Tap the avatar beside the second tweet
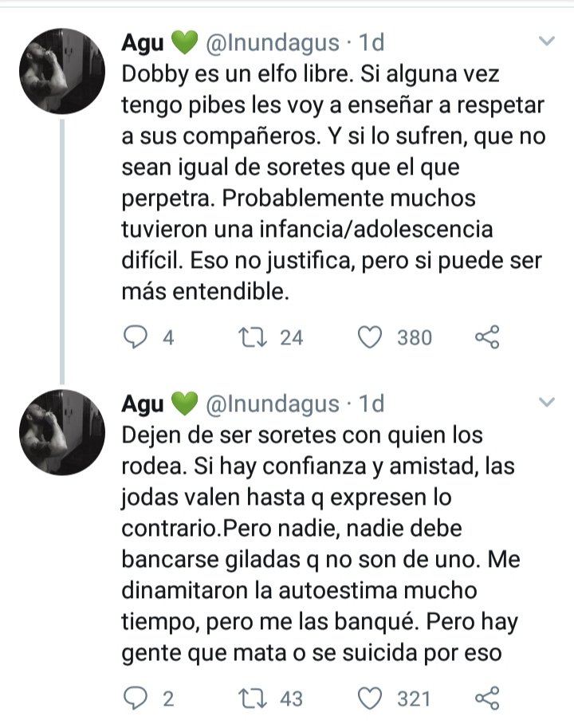Viewport: 574px width, 728px height. pyautogui.click(x=62, y=433)
